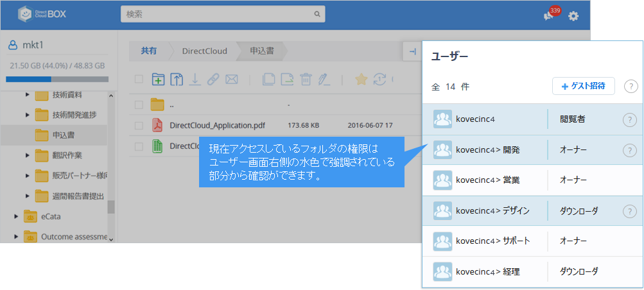The height and width of the screenshot is (290, 644).
Task: Tick checkbox for DirectCloud_Application.pdf
Action: click(x=139, y=125)
